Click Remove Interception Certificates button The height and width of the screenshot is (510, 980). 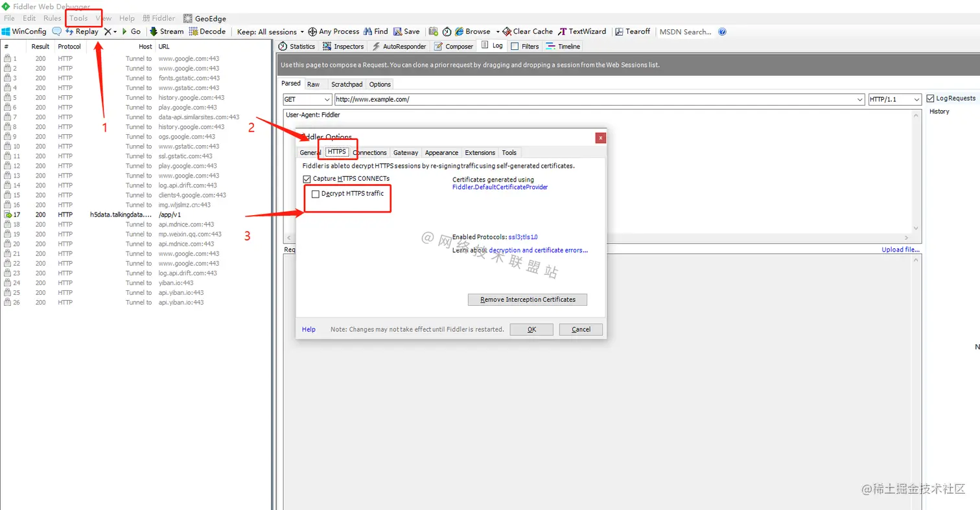tap(528, 299)
